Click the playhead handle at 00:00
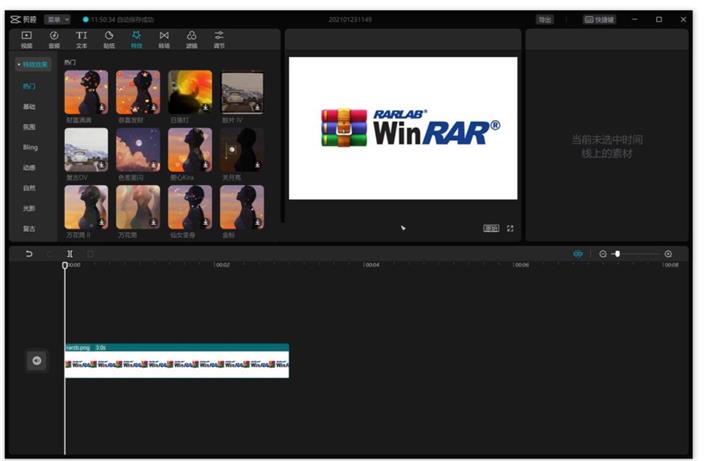Image resolution: width=728 pixels, height=461 pixels. coord(65,265)
